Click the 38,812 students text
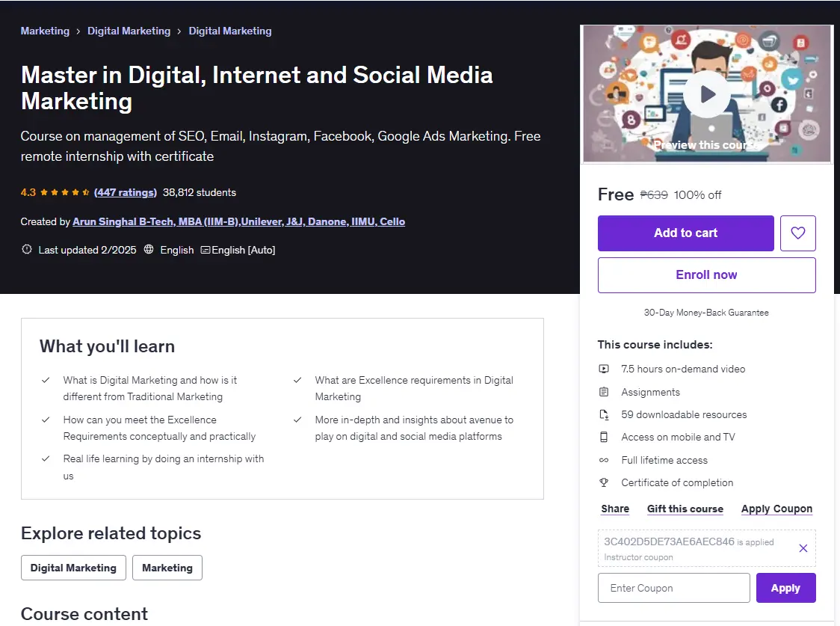Viewport: 840px width, 626px height. (200, 192)
